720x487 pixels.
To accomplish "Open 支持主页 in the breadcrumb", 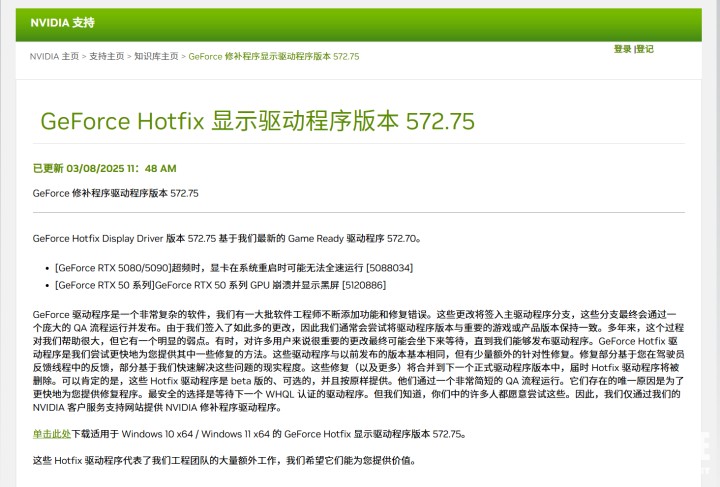I will pos(107,56).
